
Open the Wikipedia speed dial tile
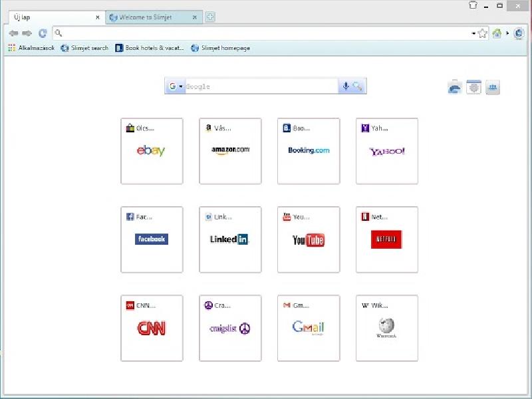387,328
